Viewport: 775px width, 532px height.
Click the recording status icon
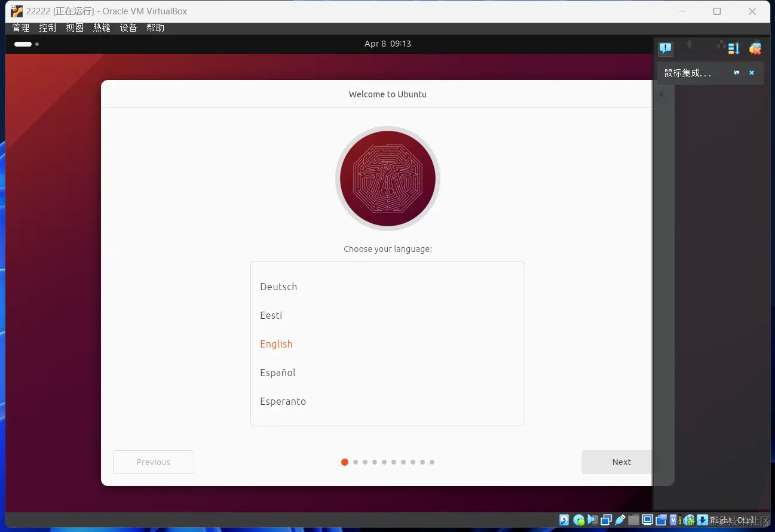click(x=661, y=520)
